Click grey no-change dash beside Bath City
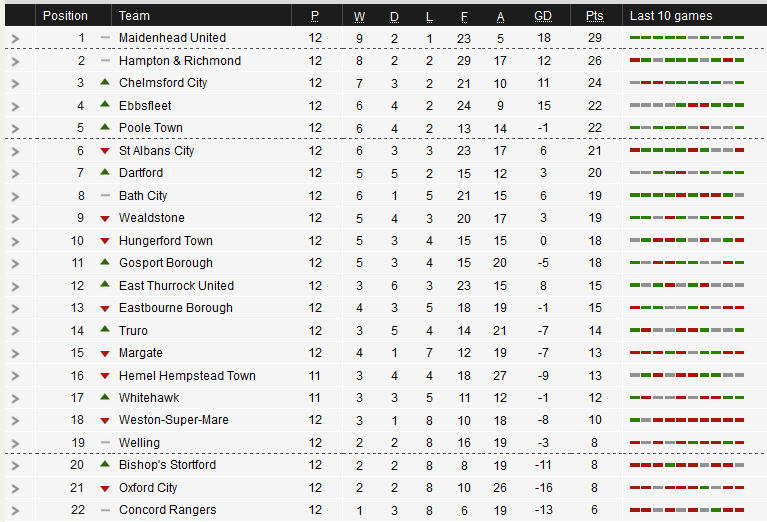767x522 pixels. pos(105,195)
